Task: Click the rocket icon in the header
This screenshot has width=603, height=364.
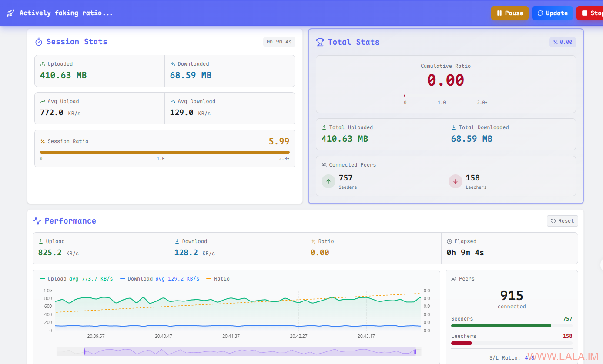Action: [10, 13]
